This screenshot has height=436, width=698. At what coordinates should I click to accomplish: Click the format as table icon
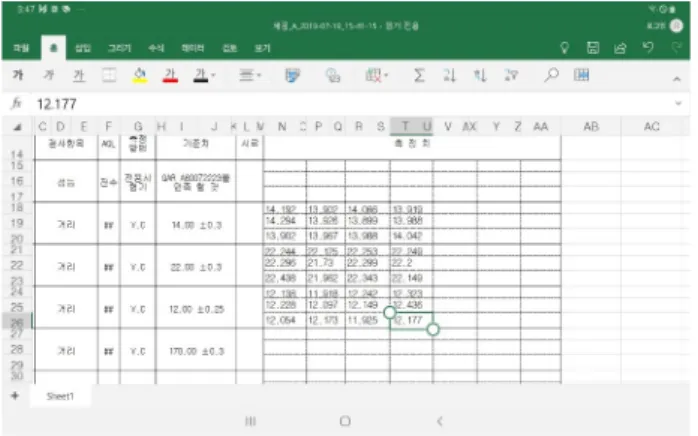[x=581, y=75]
